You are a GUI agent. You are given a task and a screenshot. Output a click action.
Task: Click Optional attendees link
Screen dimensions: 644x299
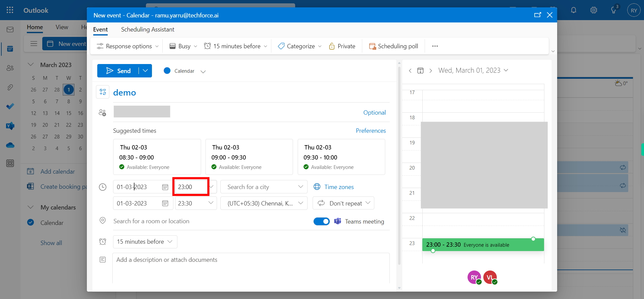[374, 113]
